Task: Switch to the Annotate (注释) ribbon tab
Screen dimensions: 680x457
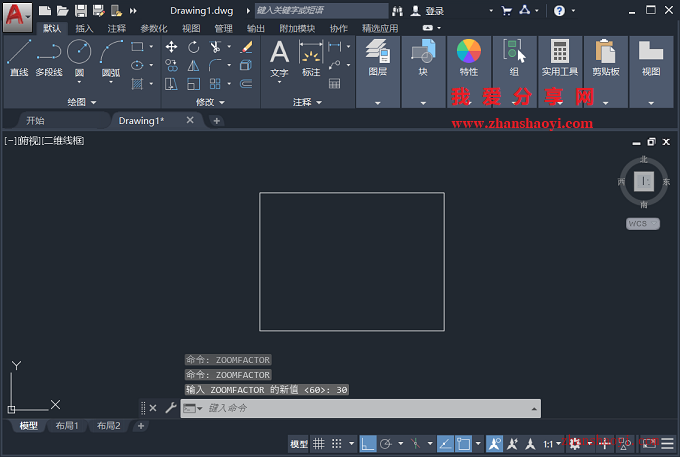Action: point(117,29)
